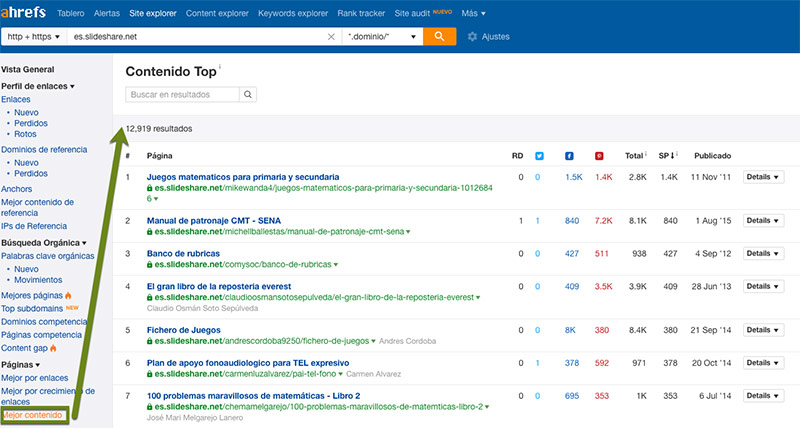Open *.dominio/* mode dropdown

coord(382,37)
